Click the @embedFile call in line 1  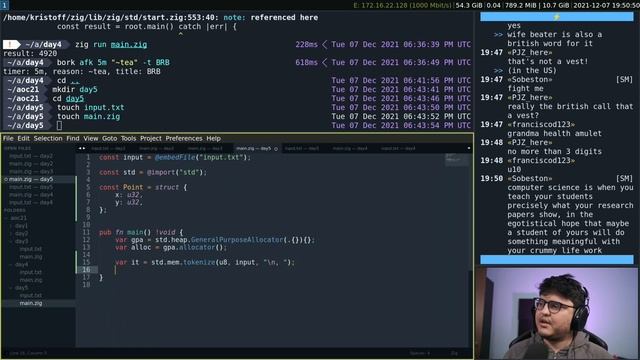(x=175, y=157)
